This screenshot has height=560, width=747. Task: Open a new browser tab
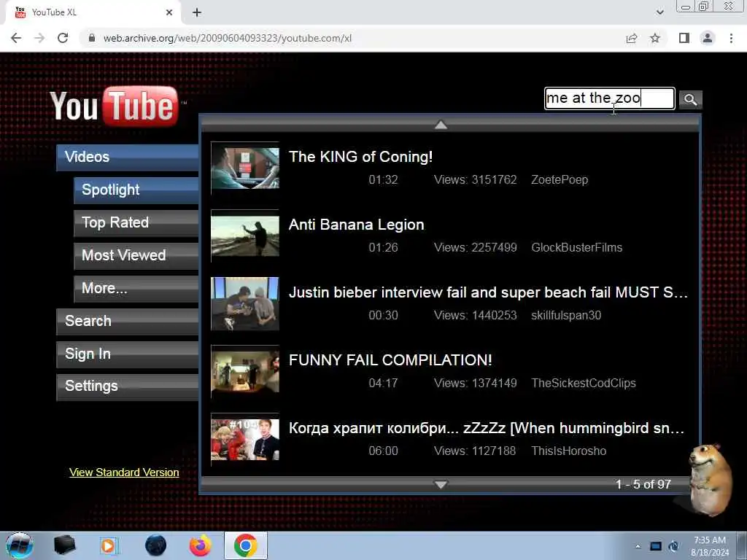click(197, 12)
